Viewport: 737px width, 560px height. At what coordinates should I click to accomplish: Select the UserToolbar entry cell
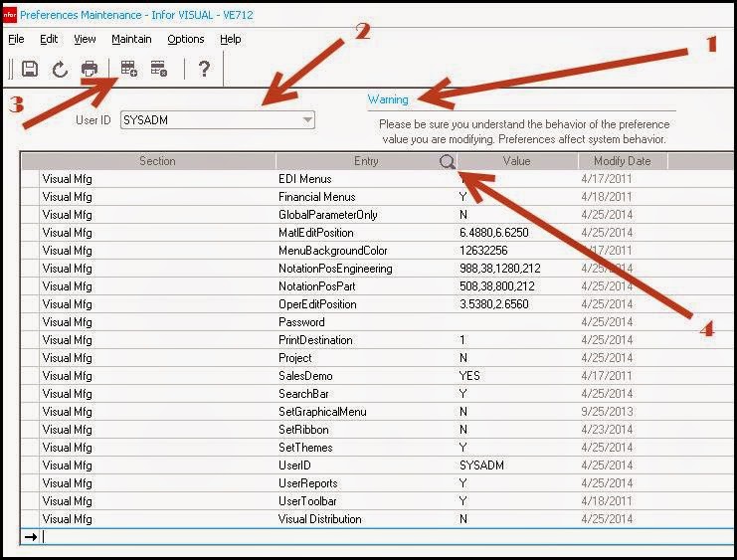point(366,500)
